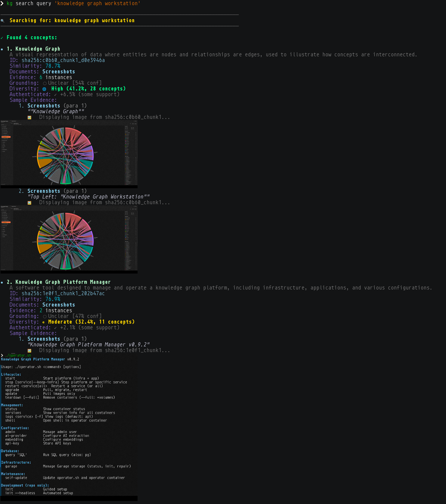
Task: Click the checkmark icon beside 'Authenticated: +6.5%'
Action: pos(55,95)
